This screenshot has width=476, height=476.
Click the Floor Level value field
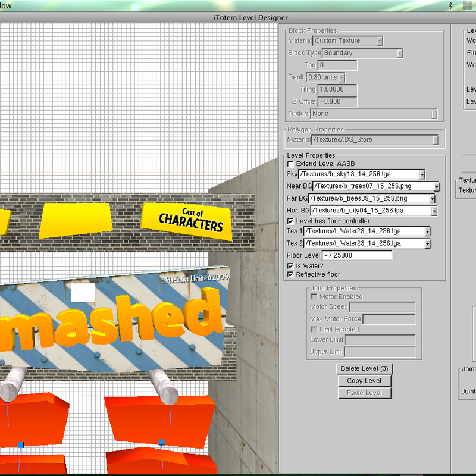coord(357,256)
